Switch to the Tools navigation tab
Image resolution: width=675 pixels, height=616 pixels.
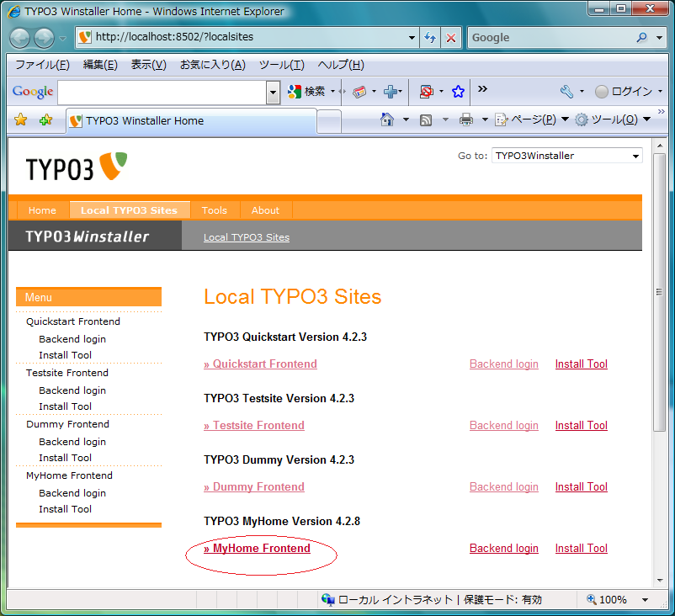(215, 210)
